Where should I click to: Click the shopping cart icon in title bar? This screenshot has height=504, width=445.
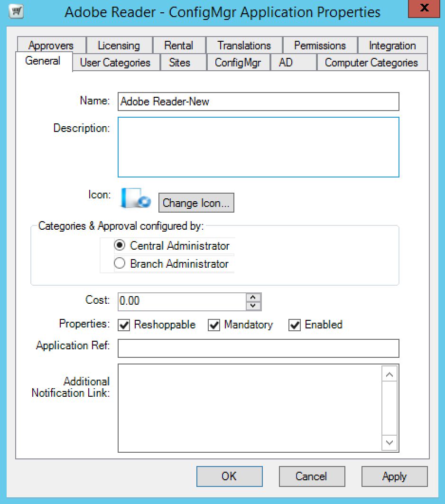(x=17, y=12)
